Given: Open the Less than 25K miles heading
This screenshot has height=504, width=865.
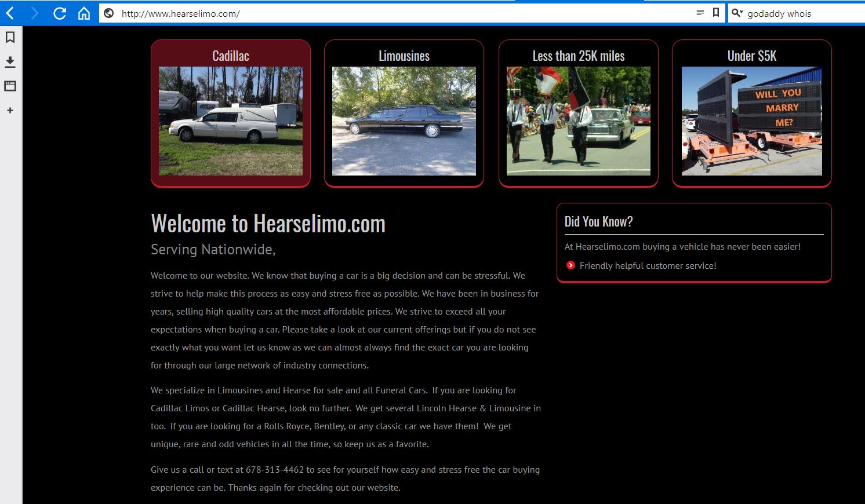Looking at the screenshot, I should [579, 56].
